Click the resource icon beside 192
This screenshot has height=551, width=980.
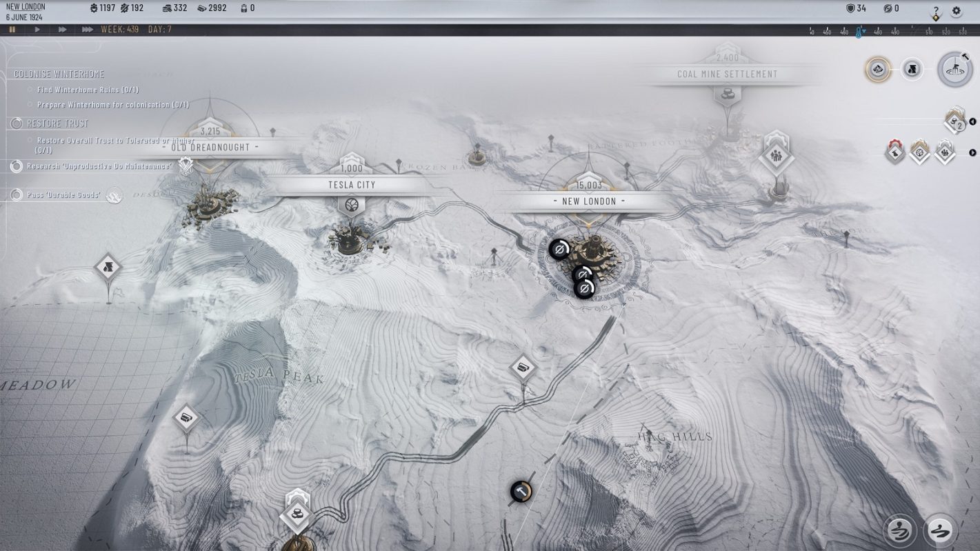(x=124, y=8)
